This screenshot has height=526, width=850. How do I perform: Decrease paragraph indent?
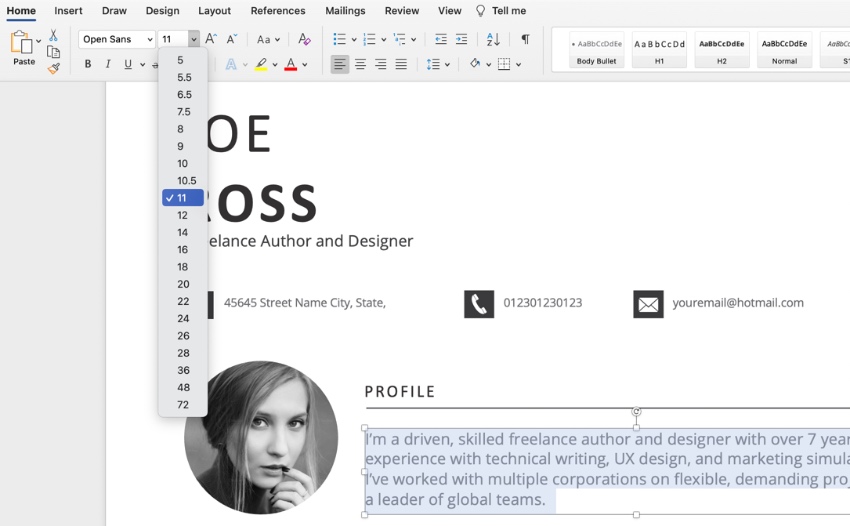tap(441, 39)
